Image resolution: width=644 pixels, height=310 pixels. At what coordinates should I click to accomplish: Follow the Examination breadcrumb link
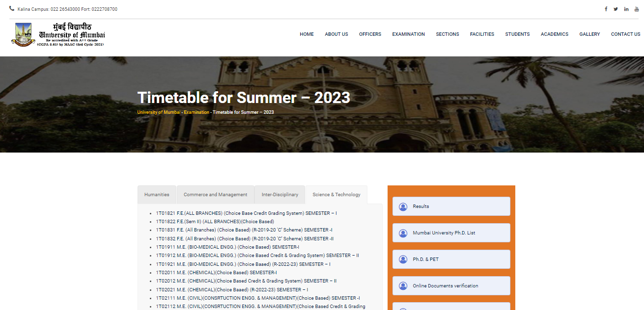click(x=196, y=112)
